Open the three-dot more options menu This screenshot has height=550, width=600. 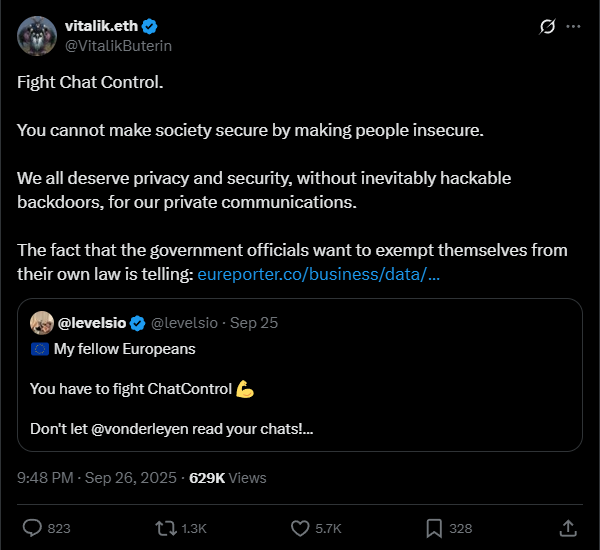(573, 27)
